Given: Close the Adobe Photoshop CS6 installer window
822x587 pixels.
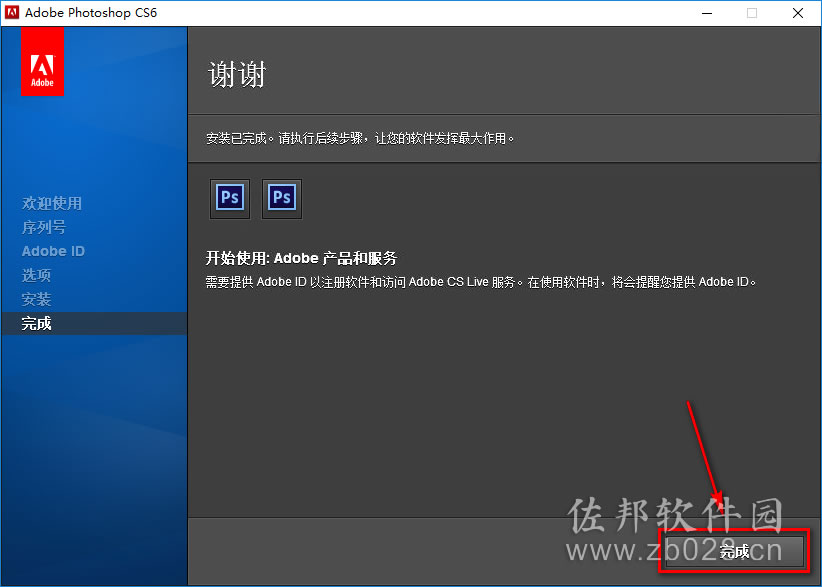Looking at the screenshot, I should [798, 13].
